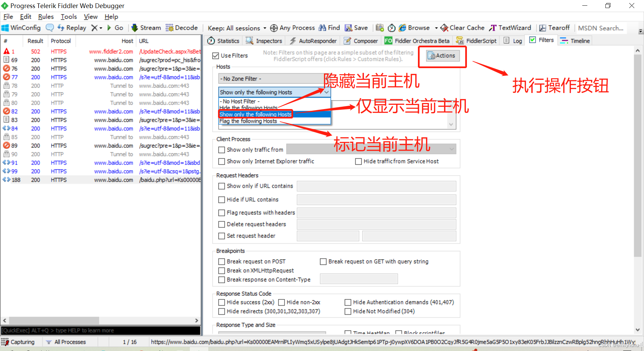Check Hide success (2xx) checkbox
The width and height of the screenshot is (644, 351).
point(221,302)
